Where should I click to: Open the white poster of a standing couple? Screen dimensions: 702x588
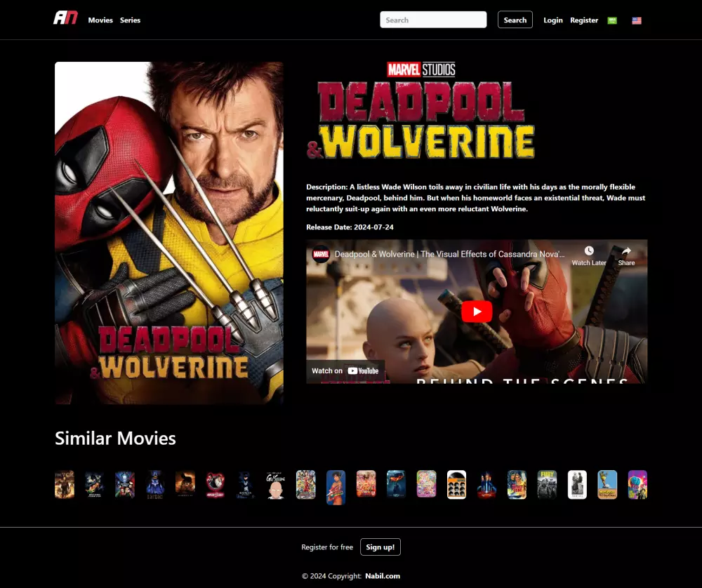577,485
